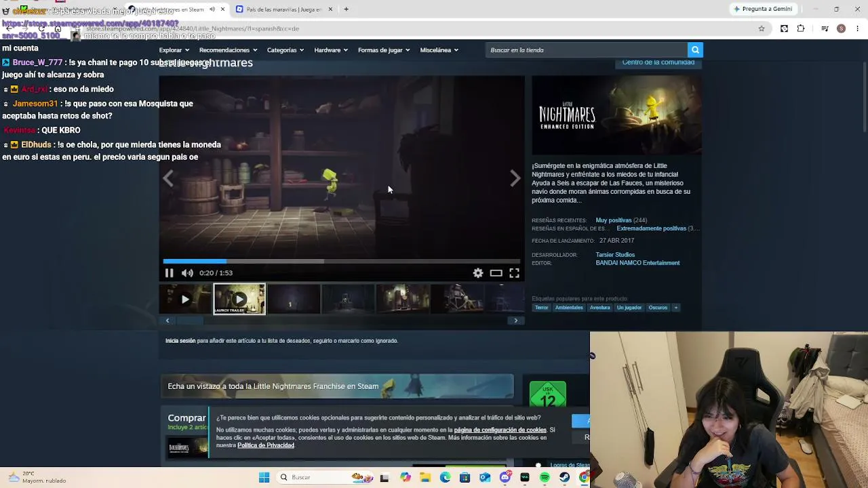This screenshot has width=868, height=488.
Task: Select the Aventura tag
Action: 600,308
